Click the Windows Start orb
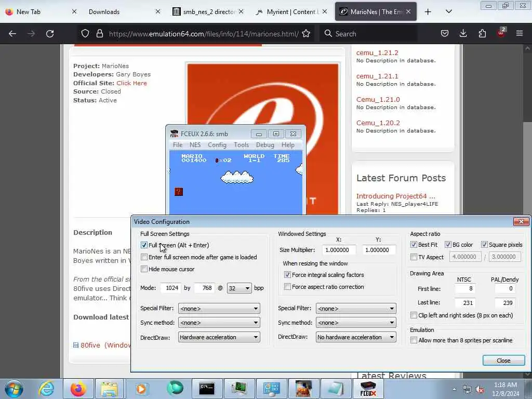The width and height of the screenshot is (532, 399). coord(14,389)
